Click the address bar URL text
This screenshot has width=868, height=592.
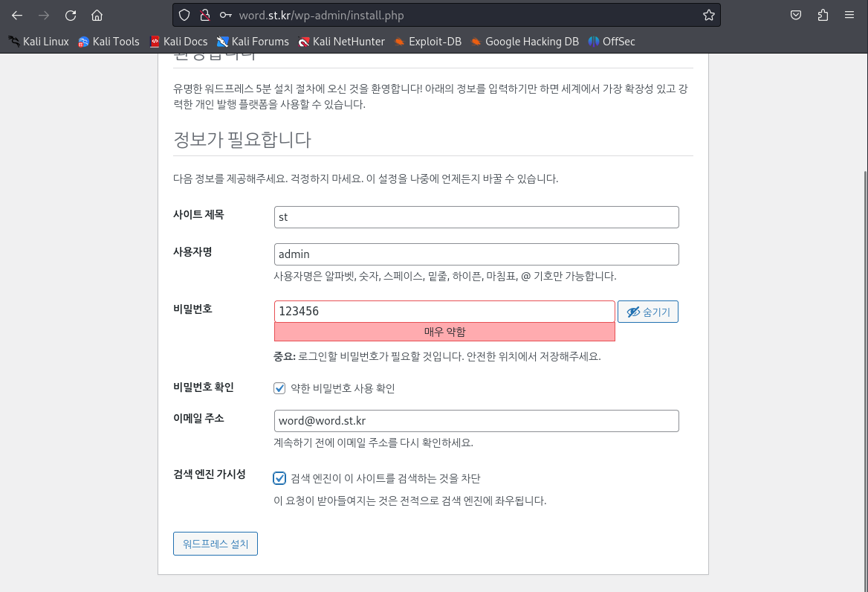click(x=322, y=16)
